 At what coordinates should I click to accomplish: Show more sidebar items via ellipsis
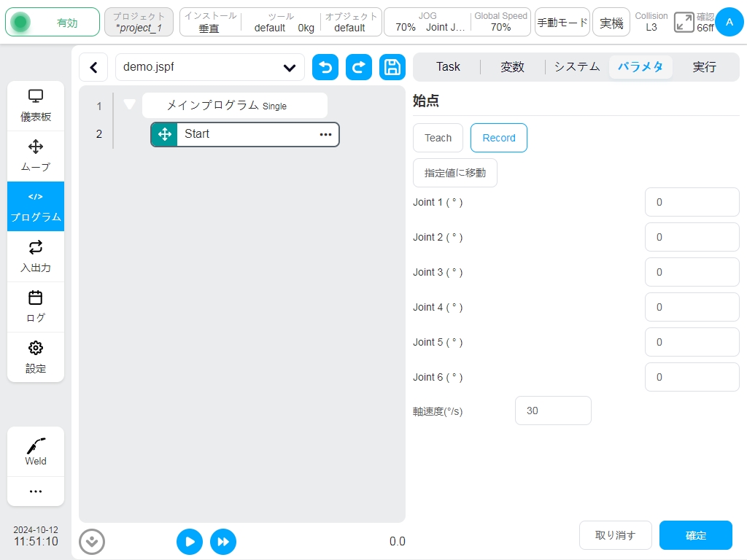36,491
